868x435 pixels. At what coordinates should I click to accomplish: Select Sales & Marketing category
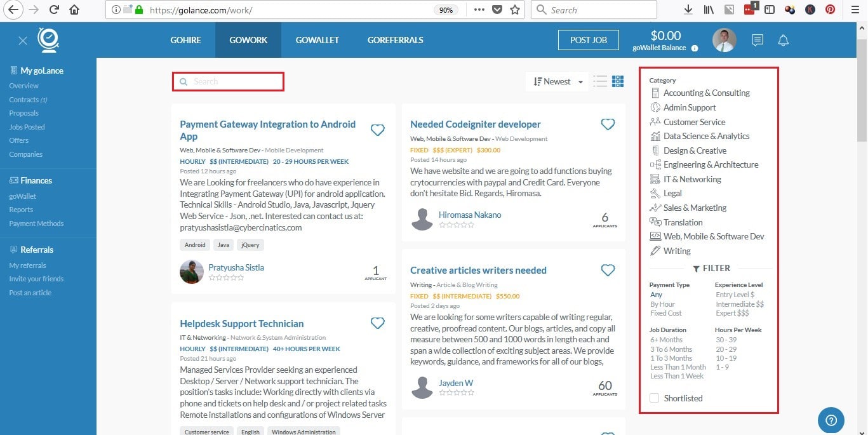coord(695,208)
